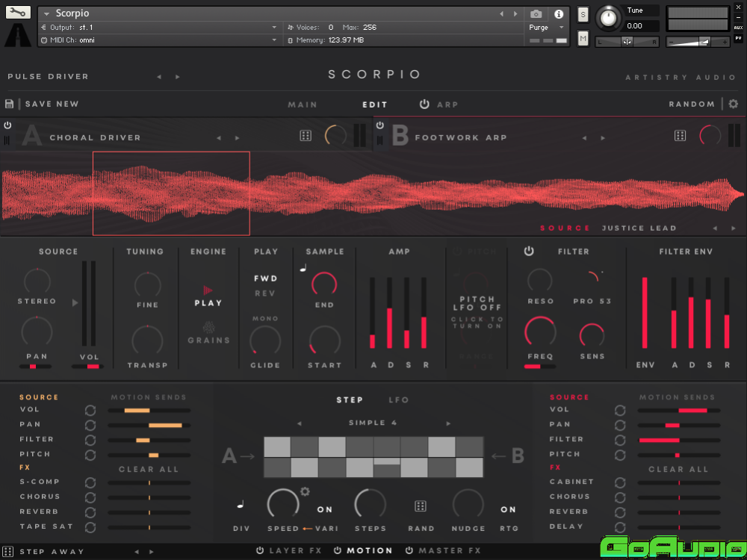
Task: Click CLEAR ALL under left motion sends
Action: (149, 470)
